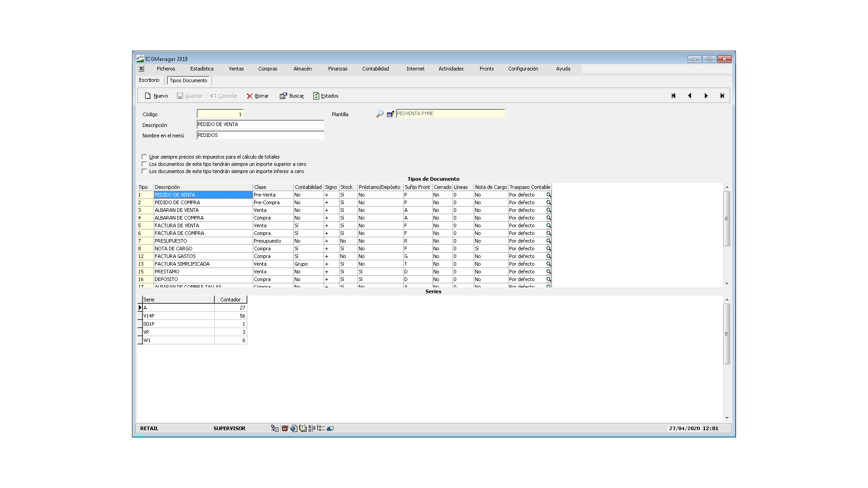Click the tree view status bar icon
Image resolution: width=868 pixels, height=488 pixels.
(321, 428)
